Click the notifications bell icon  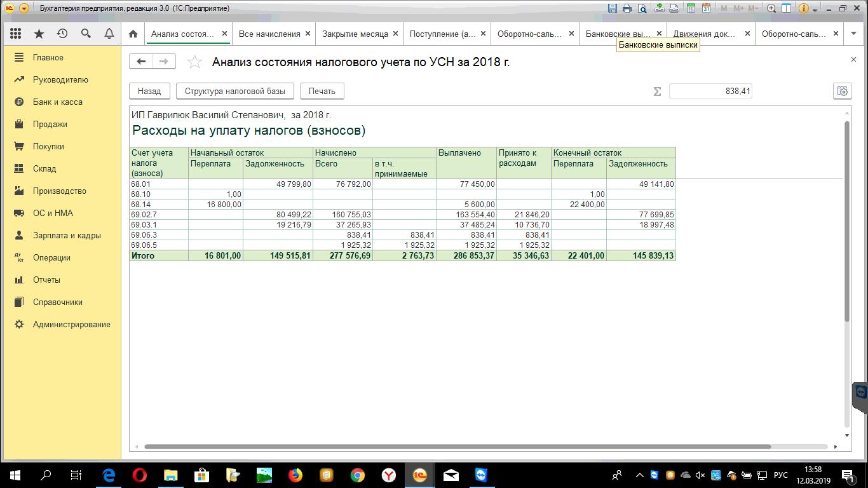(x=109, y=34)
